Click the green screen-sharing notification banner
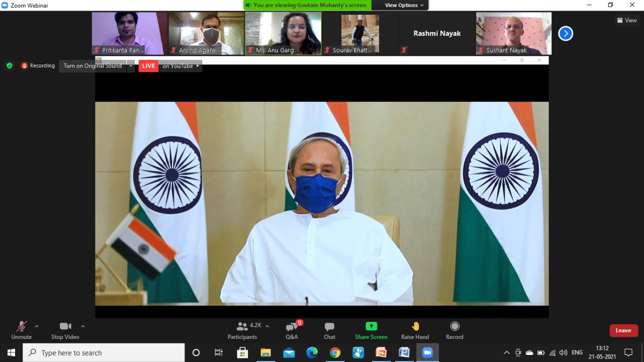The image size is (644, 362). coord(308,5)
